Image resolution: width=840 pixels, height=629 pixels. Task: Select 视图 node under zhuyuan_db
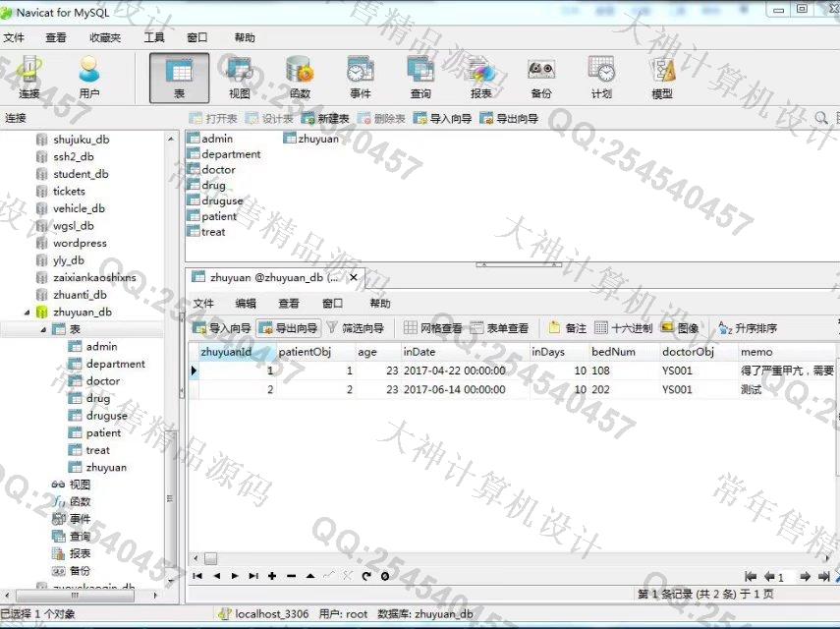point(80,485)
